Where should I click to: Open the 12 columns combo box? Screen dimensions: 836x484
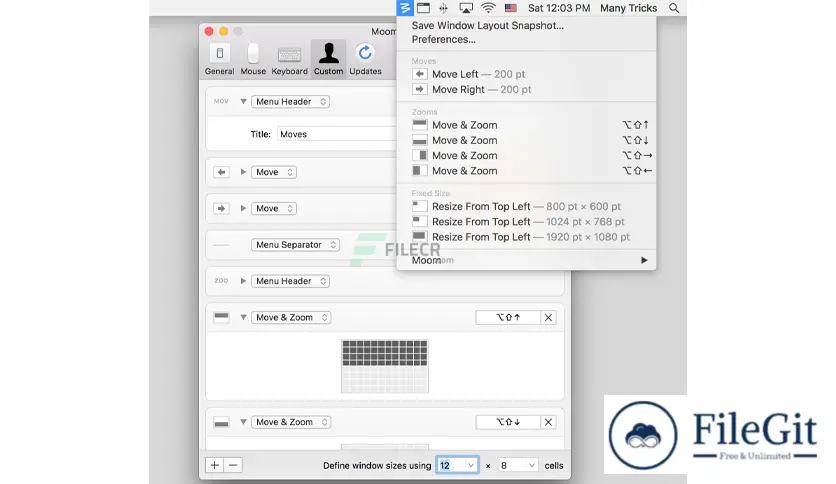[x=457, y=465]
